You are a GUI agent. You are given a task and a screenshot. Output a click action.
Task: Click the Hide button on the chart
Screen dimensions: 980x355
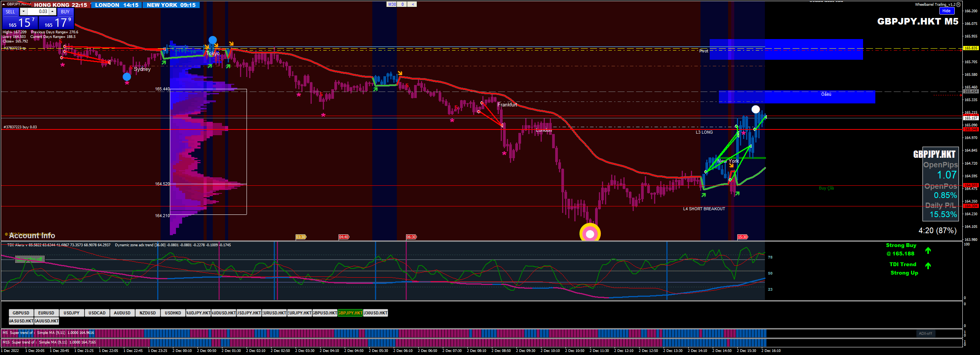point(946,11)
